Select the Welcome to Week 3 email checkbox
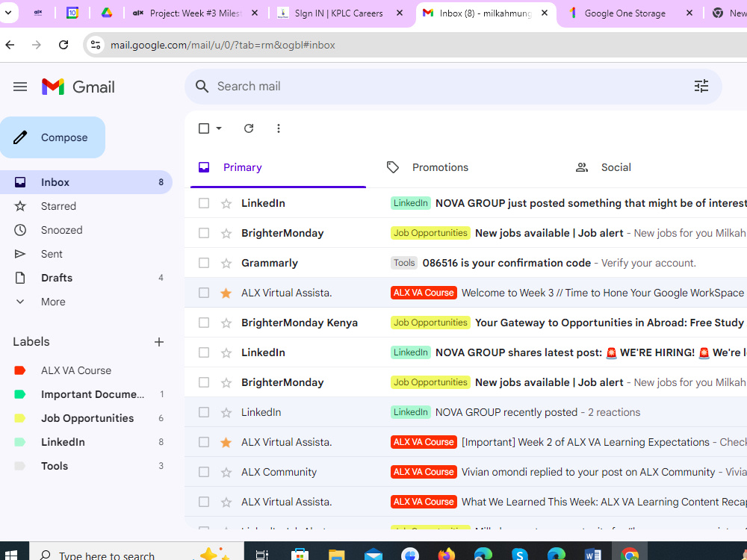Viewport: 747px width, 560px height. [204, 293]
